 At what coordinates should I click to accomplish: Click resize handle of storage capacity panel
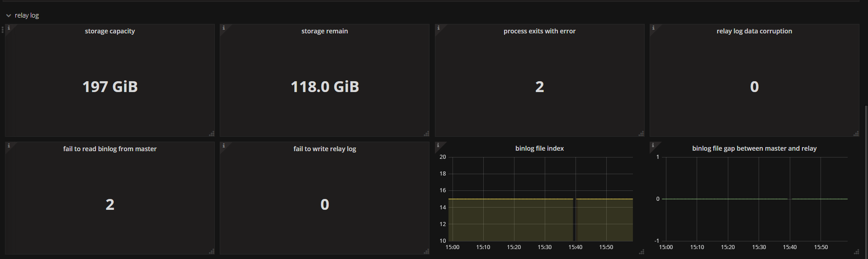tap(212, 134)
